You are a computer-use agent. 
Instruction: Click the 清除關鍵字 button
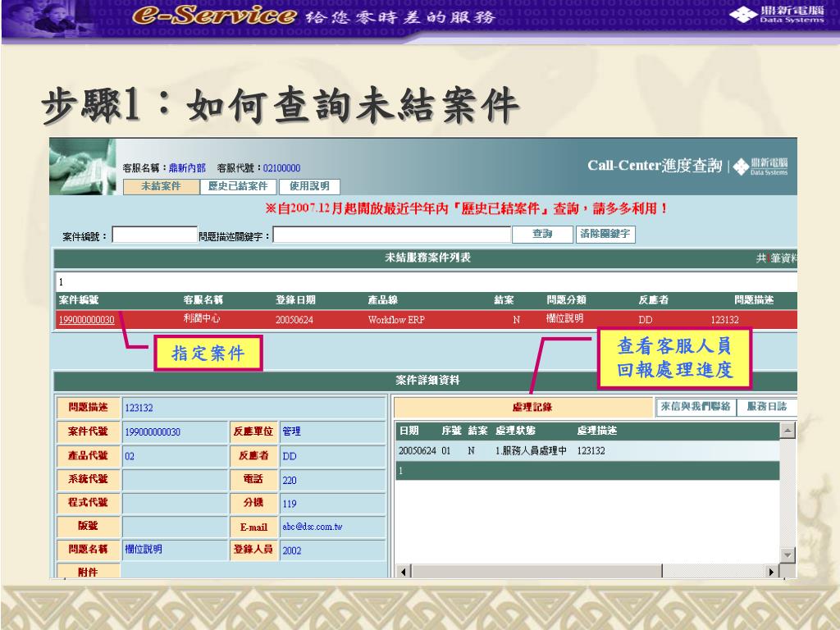605,234
